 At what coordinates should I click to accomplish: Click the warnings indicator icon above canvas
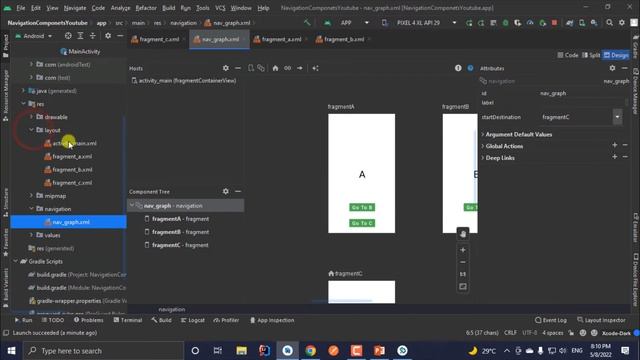coord(458,68)
